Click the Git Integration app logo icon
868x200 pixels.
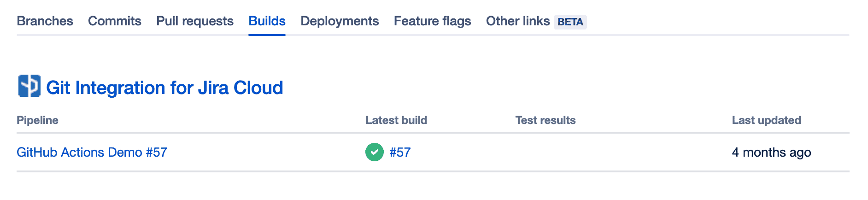[x=29, y=86]
